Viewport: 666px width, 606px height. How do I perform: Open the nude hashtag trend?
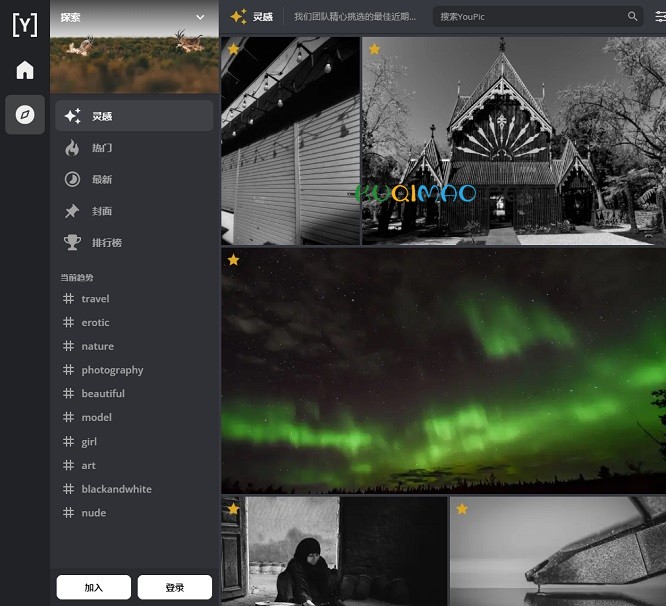click(x=85, y=513)
